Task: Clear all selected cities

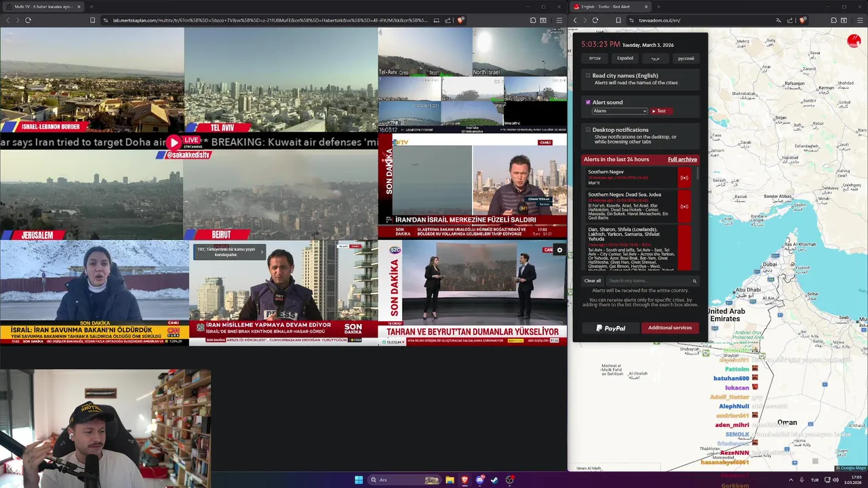Action: [593, 281]
